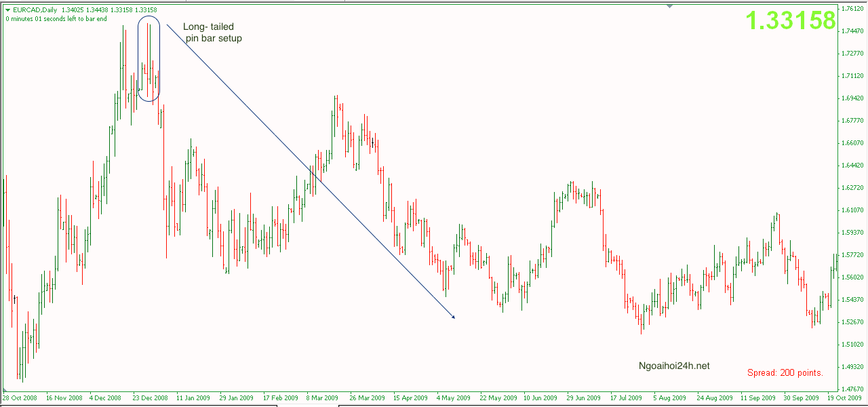This screenshot has height=407, width=868.
Task: Click the 'Spread: 200 points.' red label
Action: pyautogui.click(x=785, y=372)
